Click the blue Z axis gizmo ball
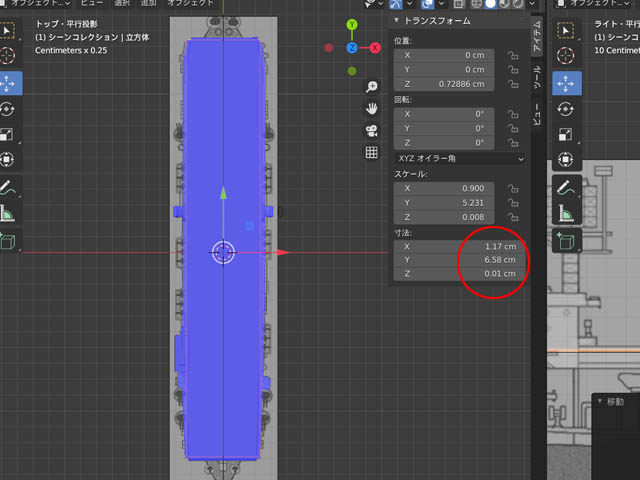 coord(352,48)
